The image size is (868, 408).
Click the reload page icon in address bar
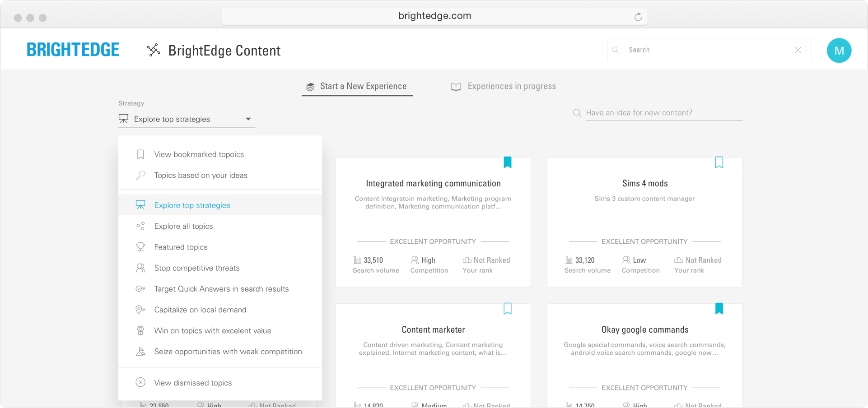pos(638,17)
